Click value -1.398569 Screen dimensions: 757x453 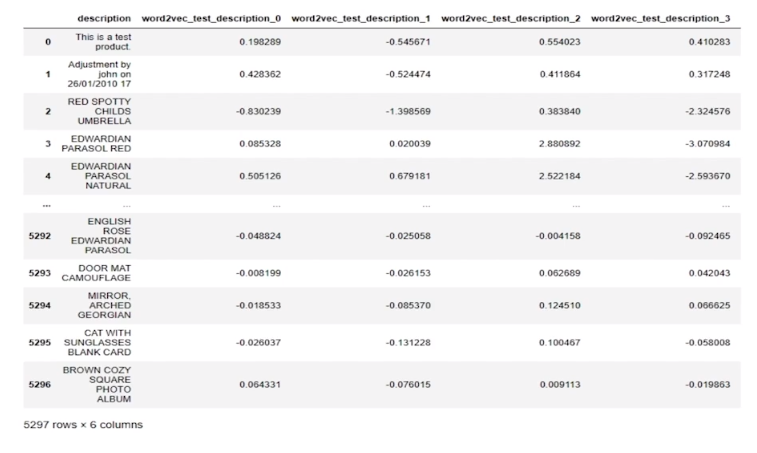408,112
